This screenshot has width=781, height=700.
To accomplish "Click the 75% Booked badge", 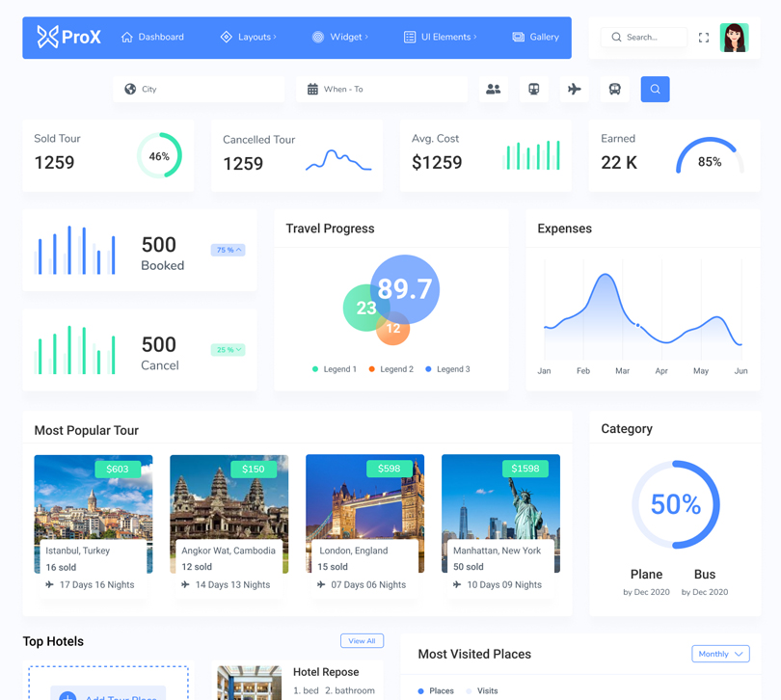I will click(x=229, y=250).
